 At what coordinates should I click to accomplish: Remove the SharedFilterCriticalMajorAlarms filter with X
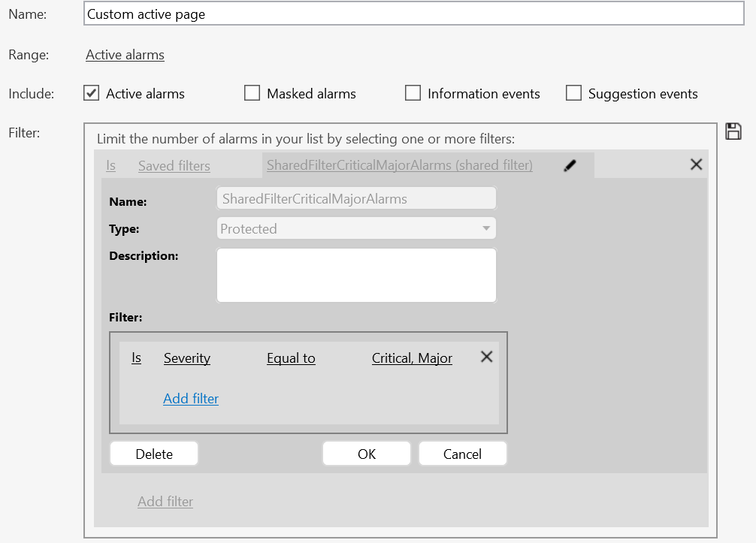(x=696, y=164)
